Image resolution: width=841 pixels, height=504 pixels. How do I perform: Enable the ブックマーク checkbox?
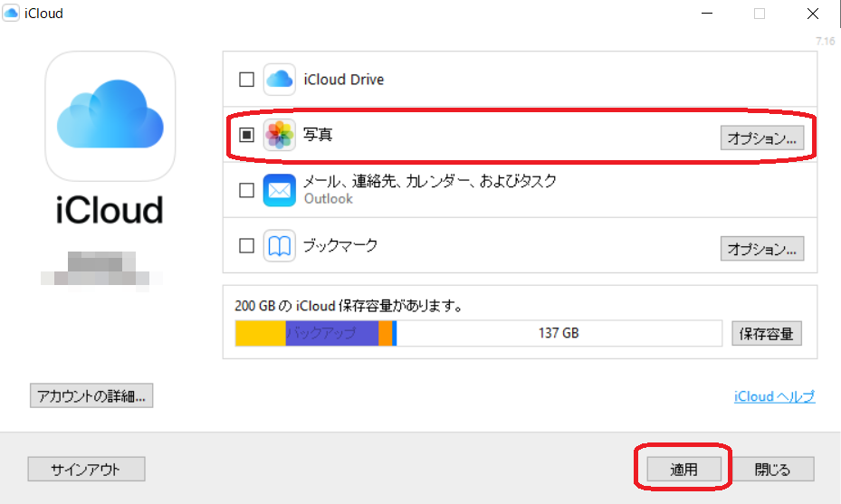coord(246,245)
